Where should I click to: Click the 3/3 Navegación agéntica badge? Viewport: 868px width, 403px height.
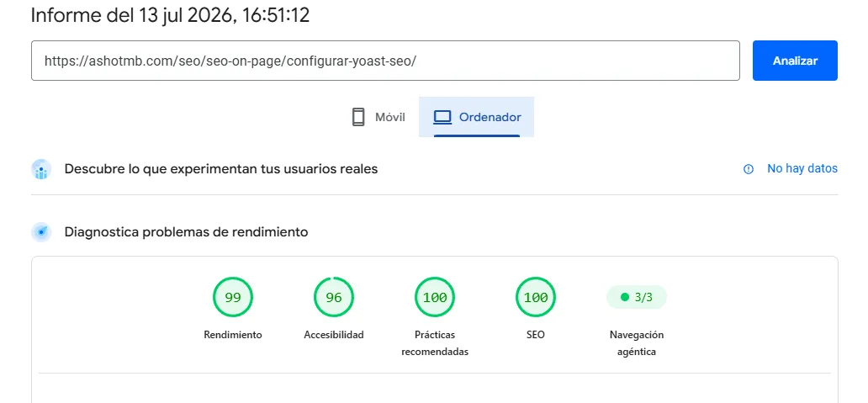coord(637,297)
